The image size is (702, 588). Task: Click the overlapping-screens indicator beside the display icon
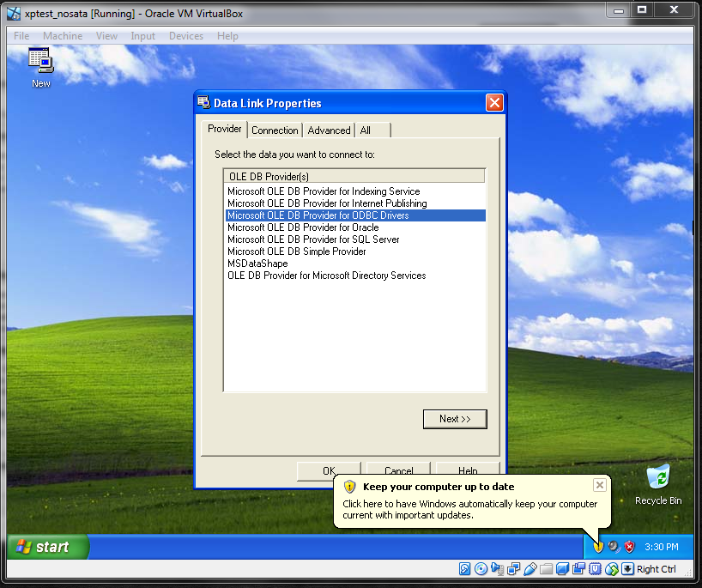coord(579,569)
